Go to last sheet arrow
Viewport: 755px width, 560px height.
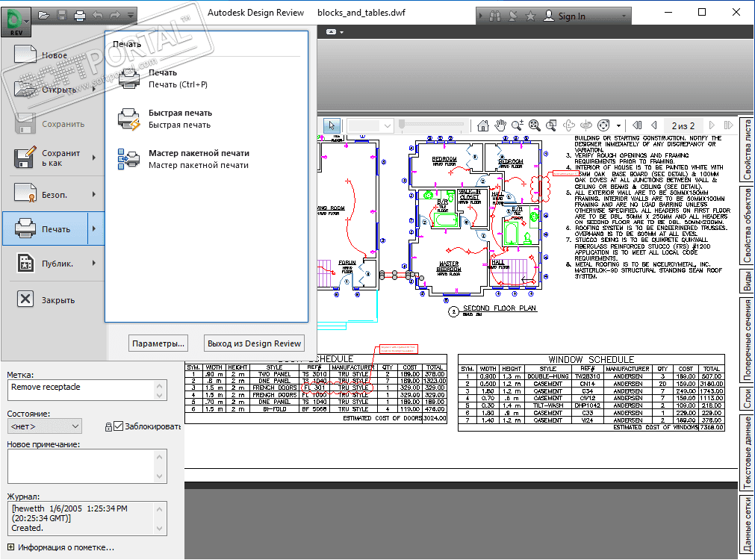[729, 125]
